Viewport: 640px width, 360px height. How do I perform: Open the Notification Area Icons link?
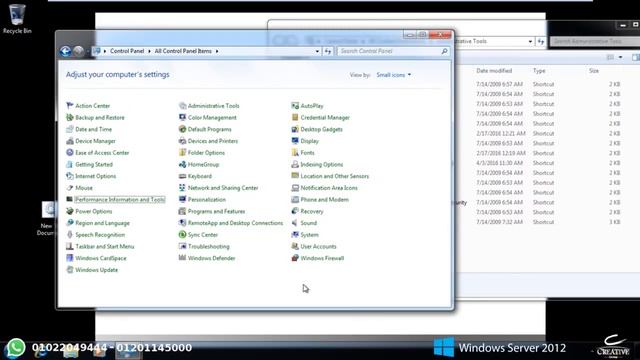[x=329, y=188]
